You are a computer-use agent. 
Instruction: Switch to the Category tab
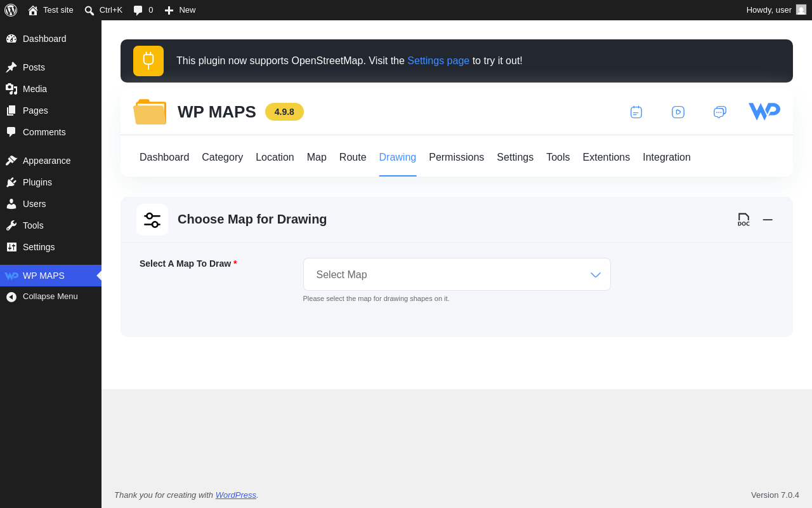(x=223, y=157)
